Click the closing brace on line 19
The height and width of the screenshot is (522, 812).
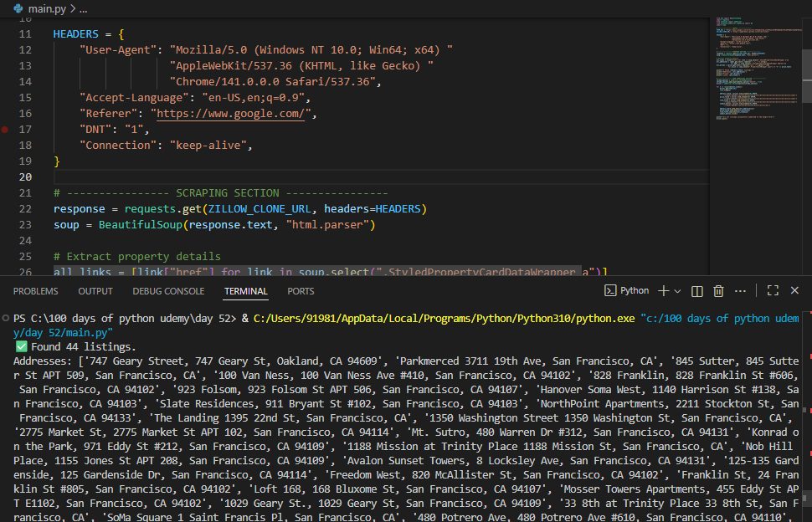click(x=57, y=161)
